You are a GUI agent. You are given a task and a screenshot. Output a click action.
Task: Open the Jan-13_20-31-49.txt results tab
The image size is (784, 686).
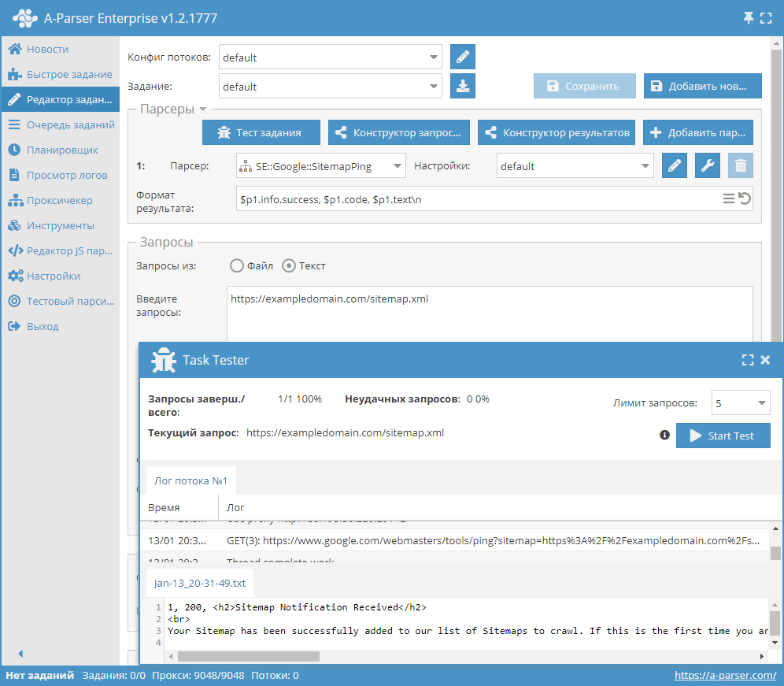[x=199, y=583]
